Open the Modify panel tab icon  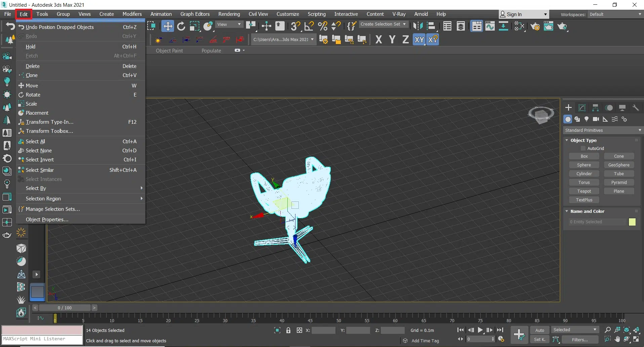pos(582,108)
